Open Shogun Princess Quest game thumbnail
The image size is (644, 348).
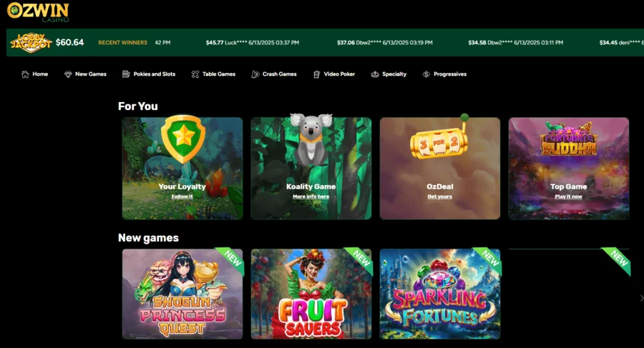(182, 294)
